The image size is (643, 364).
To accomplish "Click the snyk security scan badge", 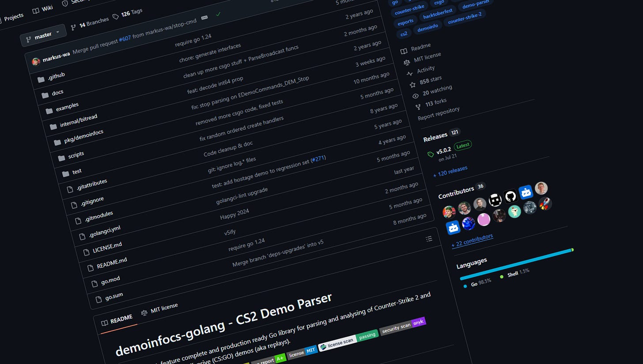I will point(402,326).
